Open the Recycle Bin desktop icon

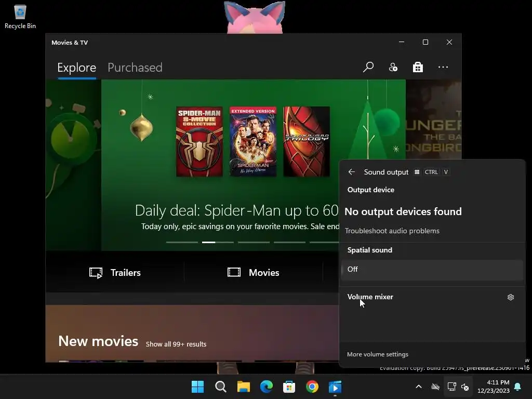click(x=20, y=17)
